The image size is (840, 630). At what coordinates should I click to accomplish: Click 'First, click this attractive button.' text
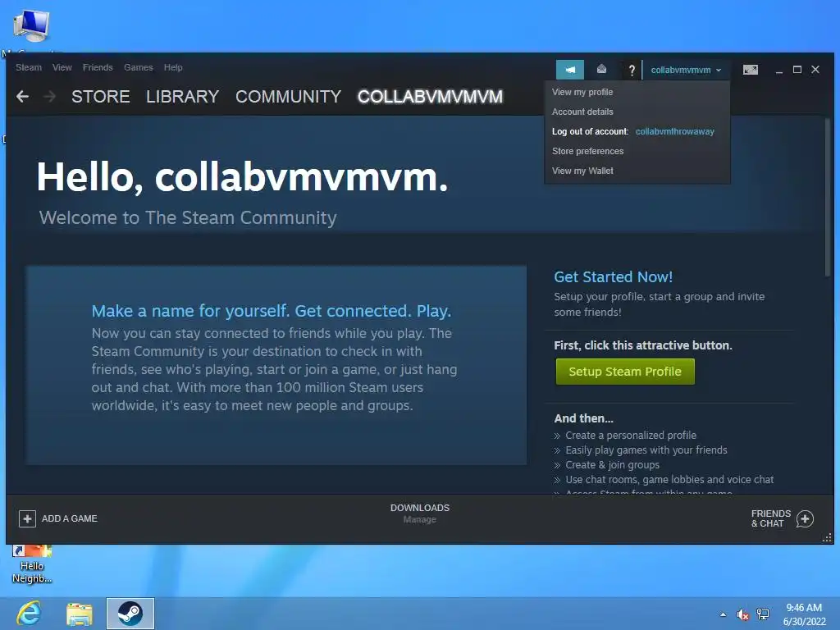tap(643, 345)
